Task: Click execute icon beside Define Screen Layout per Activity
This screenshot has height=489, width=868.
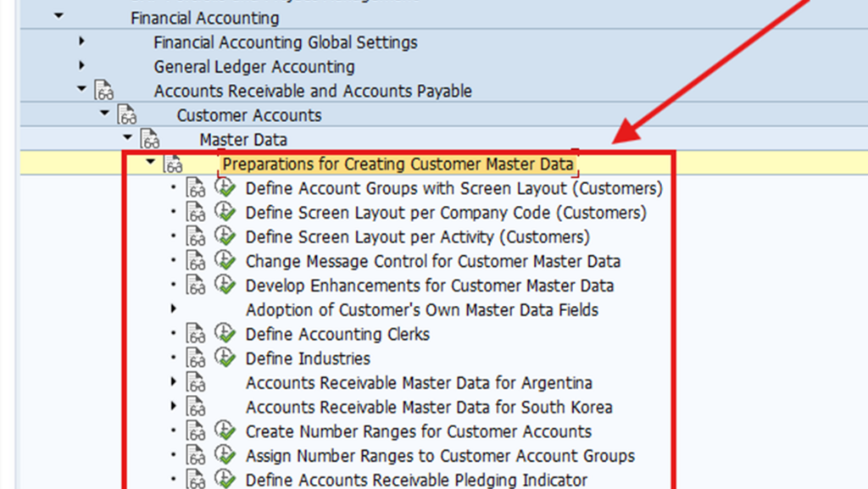Action: tap(225, 236)
